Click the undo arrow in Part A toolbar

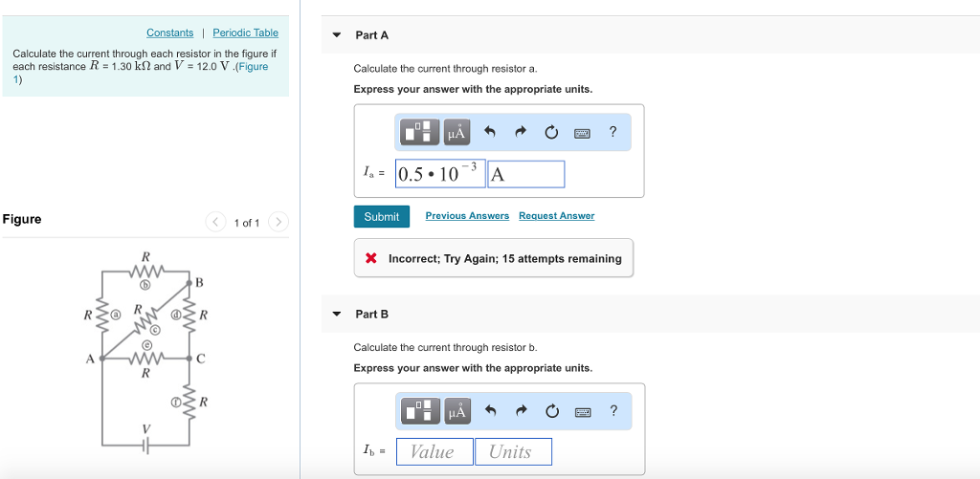489,132
